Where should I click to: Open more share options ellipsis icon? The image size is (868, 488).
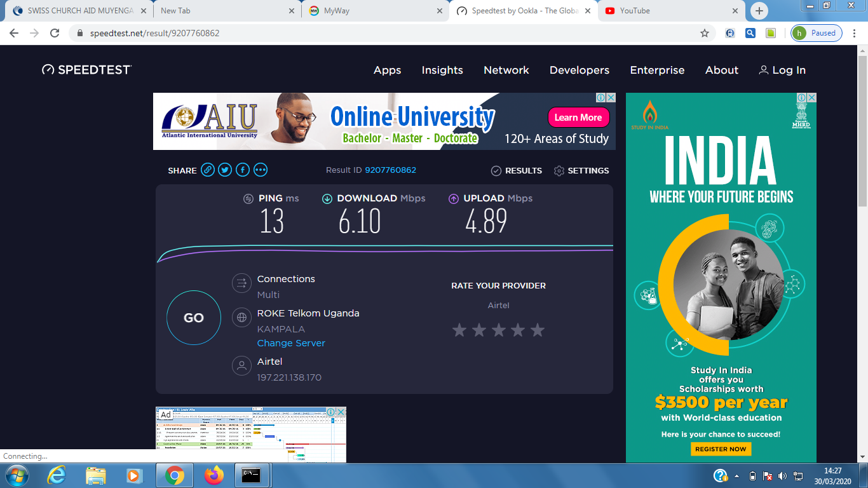pyautogui.click(x=261, y=170)
